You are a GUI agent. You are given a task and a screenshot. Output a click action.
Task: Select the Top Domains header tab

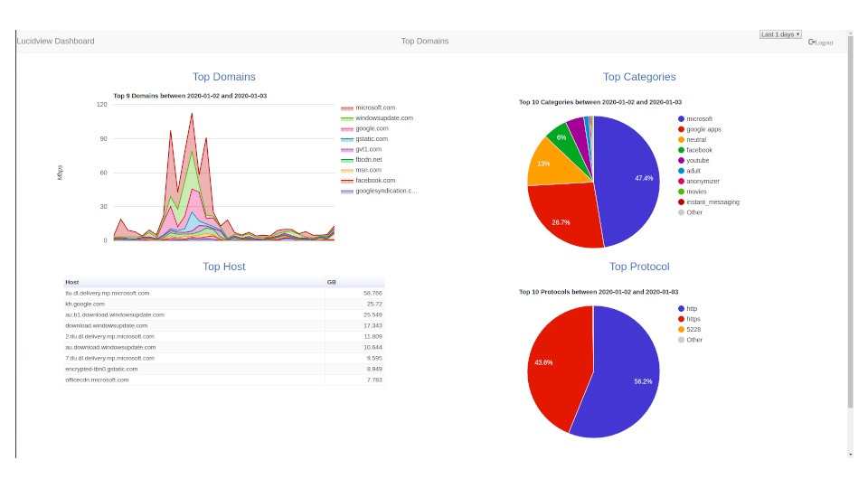click(x=425, y=41)
